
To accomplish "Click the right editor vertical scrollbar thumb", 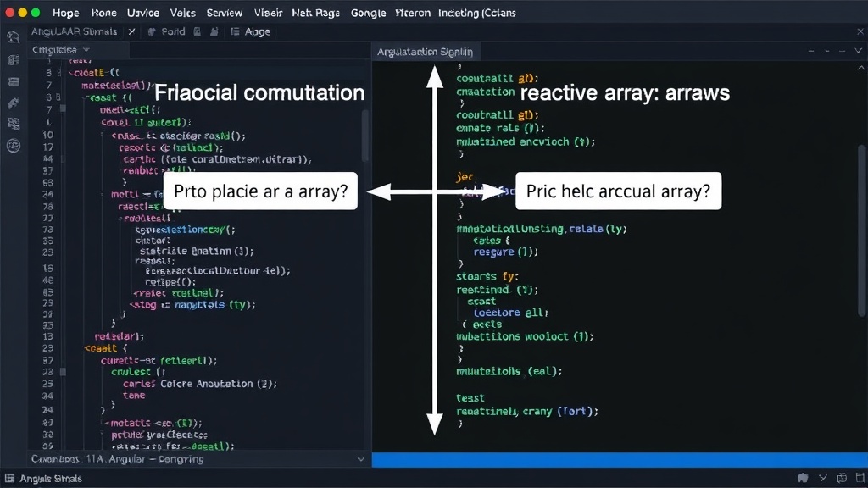I will pyautogui.click(x=861, y=230).
